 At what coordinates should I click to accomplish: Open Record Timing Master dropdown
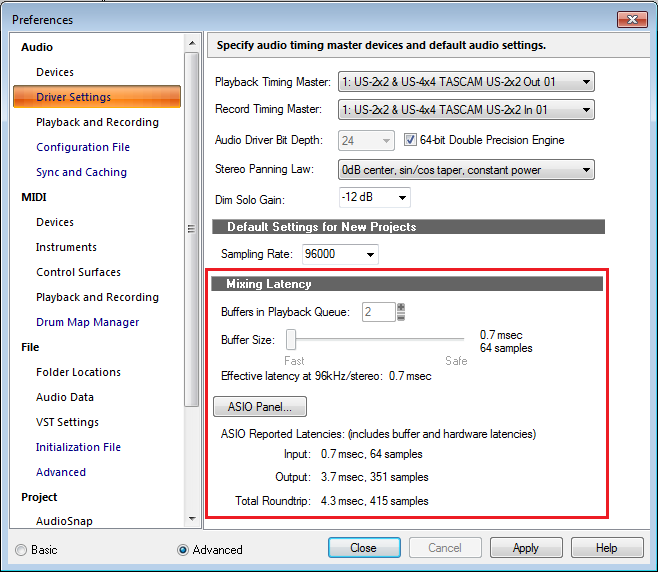[466, 110]
